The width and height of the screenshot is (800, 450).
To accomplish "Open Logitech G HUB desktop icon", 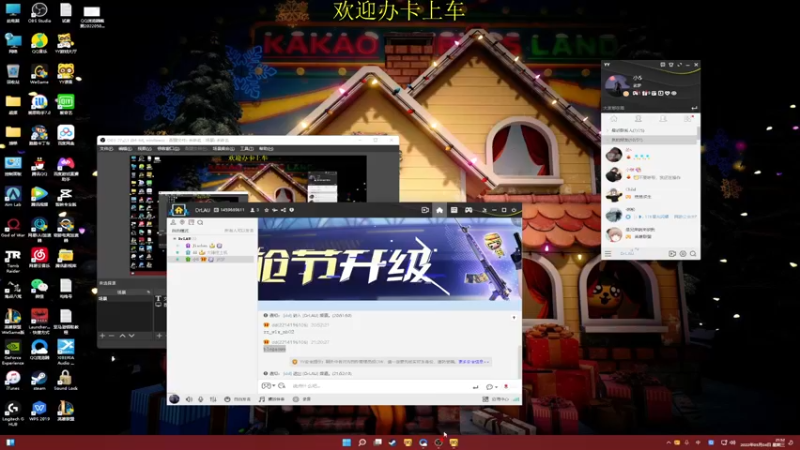I will pyautogui.click(x=13, y=412).
